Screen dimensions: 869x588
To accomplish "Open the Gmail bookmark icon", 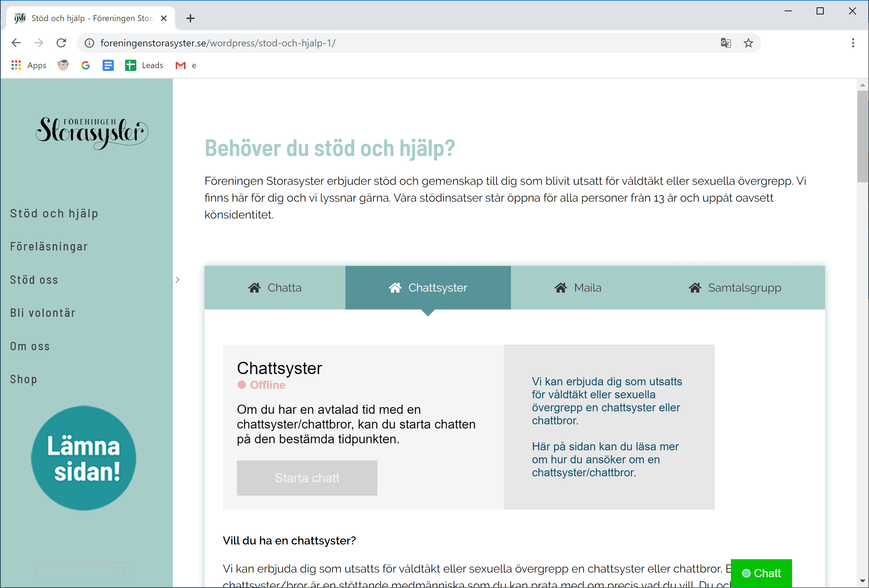I will [x=181, y=65].
